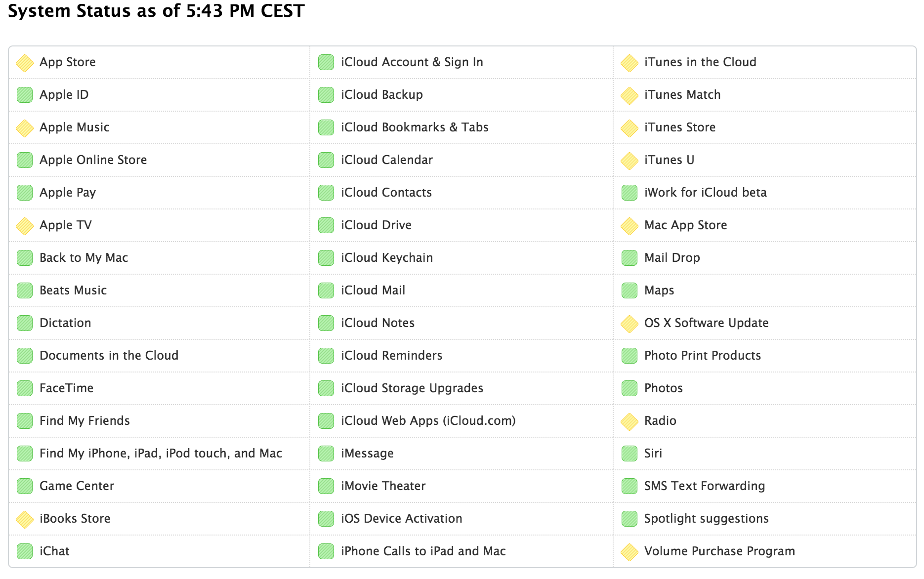Image resolution: width=924 pixels, height=579 pixels.
Task: Click the yellow status icon beside App Store
Action: [24, 63]
